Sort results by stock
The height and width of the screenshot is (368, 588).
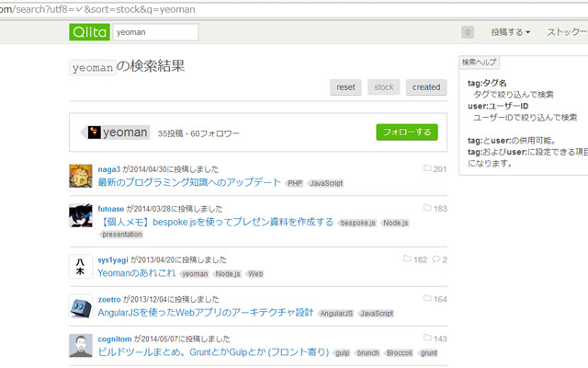[x=384, y=87]
